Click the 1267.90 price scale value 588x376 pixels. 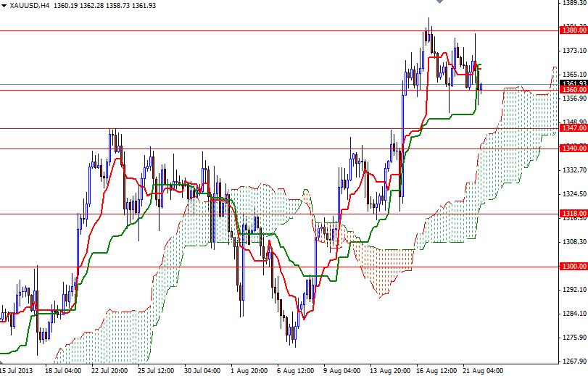tap(575, 362)
